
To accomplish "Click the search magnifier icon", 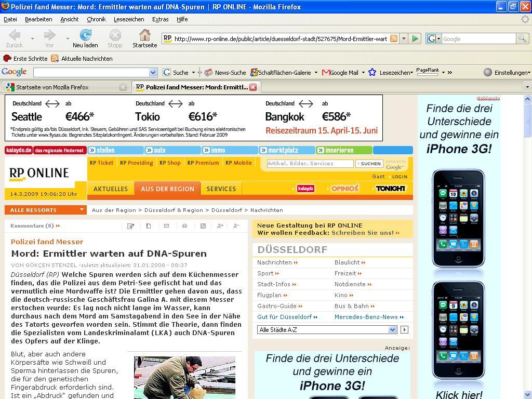I will [522, 38].
